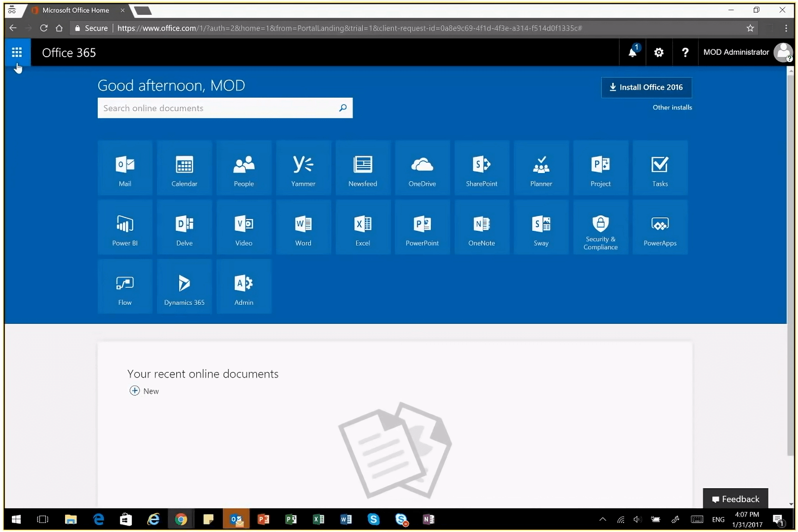Launch Power BI from the tiles
798x532 pixels.
tap(125, 227)
